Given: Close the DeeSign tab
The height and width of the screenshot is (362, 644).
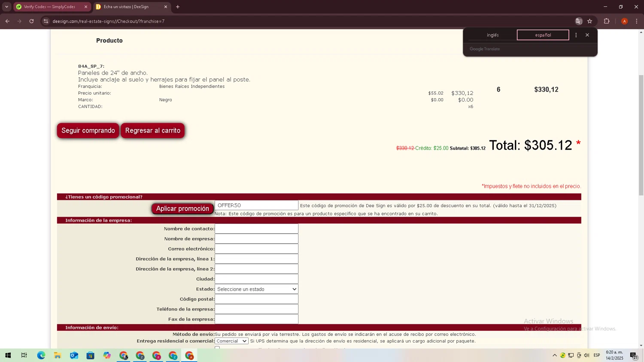Looking at the screenshot, I should [166, 7].
